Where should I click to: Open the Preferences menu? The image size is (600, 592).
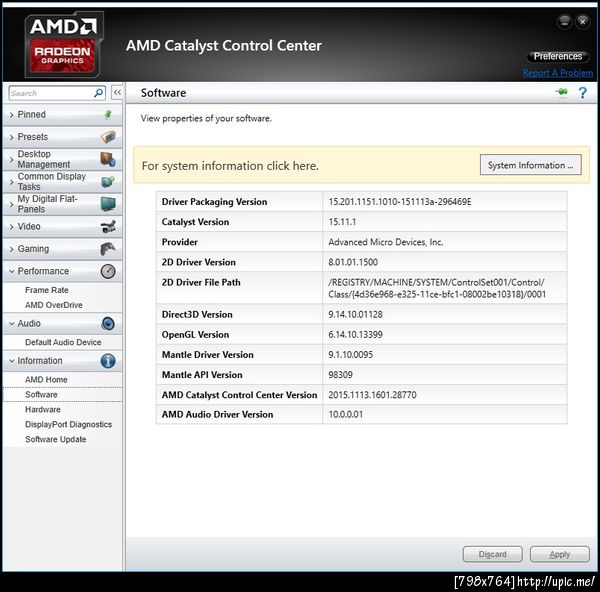[x=558, y=56]
